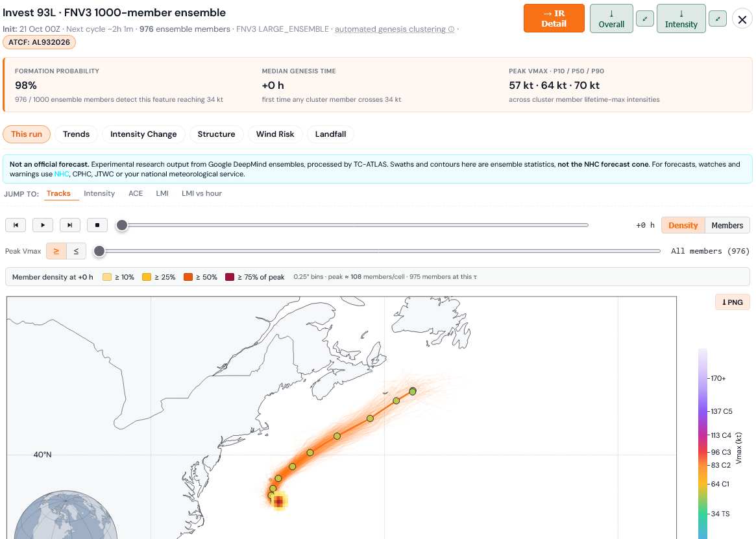
Task: Jump to the LMI vs hour section
Action: click(202, 193)
